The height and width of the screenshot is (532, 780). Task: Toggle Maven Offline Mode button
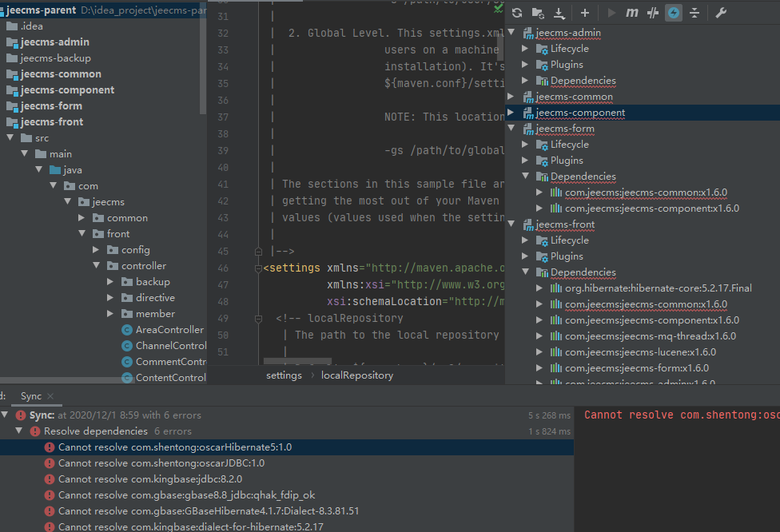point(674,13)
